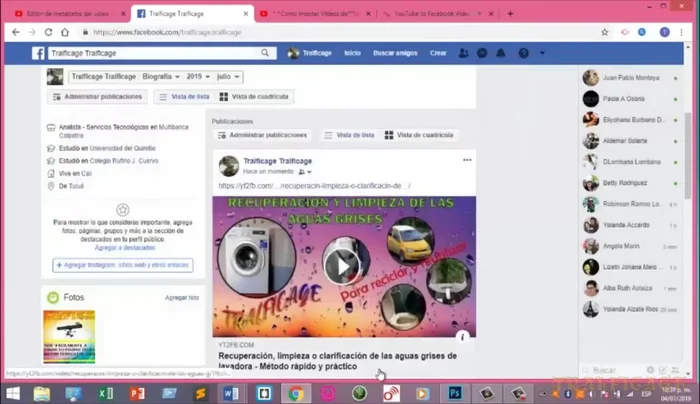Viewport: 700px width, 404px height.
Task: Select upper Vista de lista option
Action: pos(184,97)
